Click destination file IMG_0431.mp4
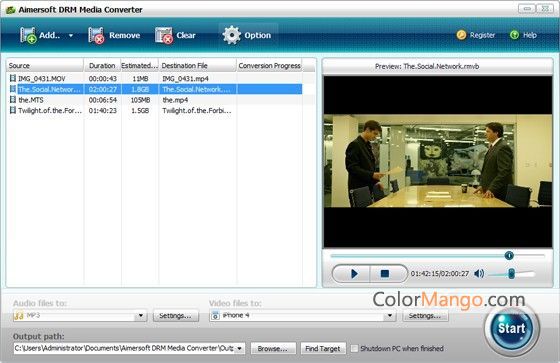 (x=185, y=79)
